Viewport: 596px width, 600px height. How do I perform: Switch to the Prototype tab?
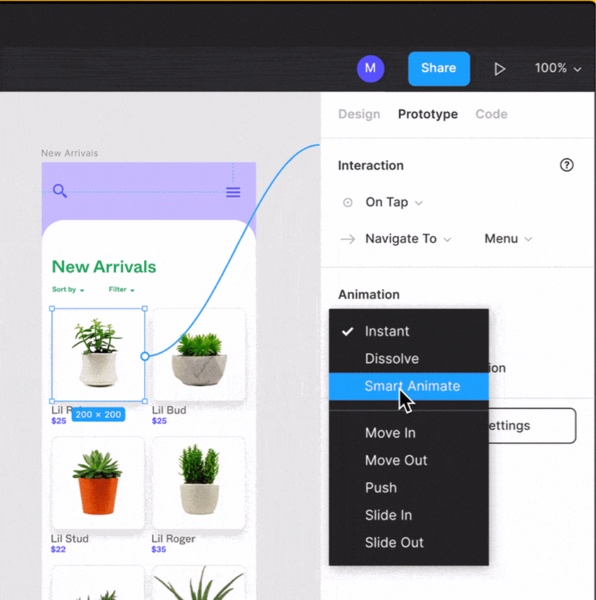click(428, 114)
